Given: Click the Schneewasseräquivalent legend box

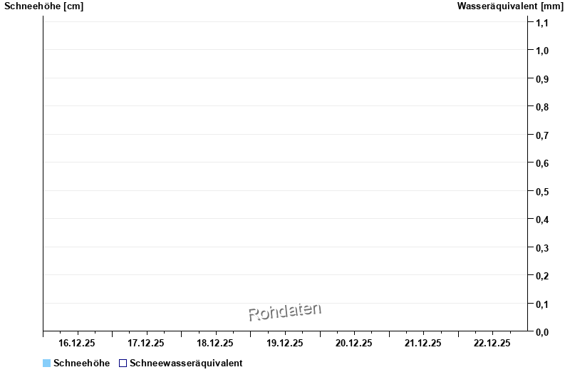Looking at the screenshot, I should point(123,363).
